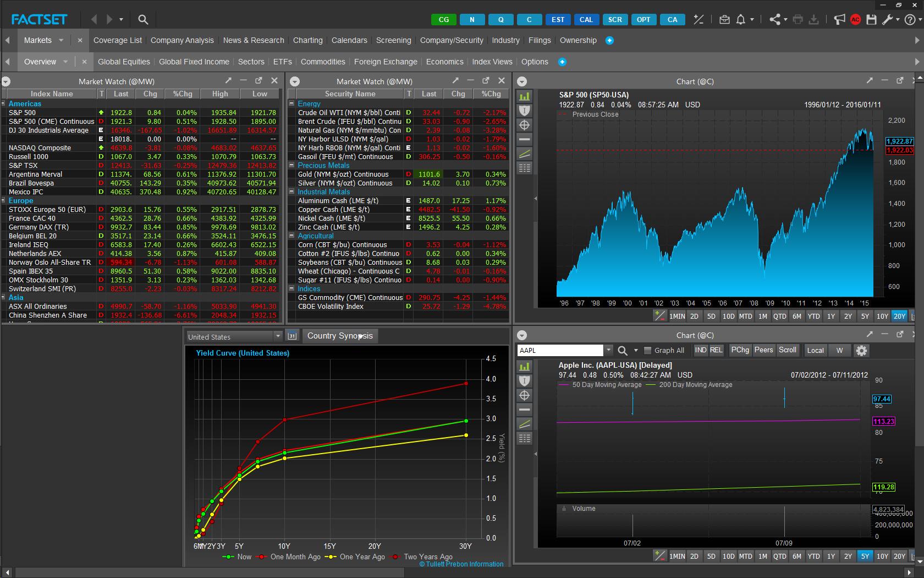Image resolution: width=924 pixels, height=578 pixels.
Task: Toggle the W weekly frequency button
Action: tap(839, 351)
